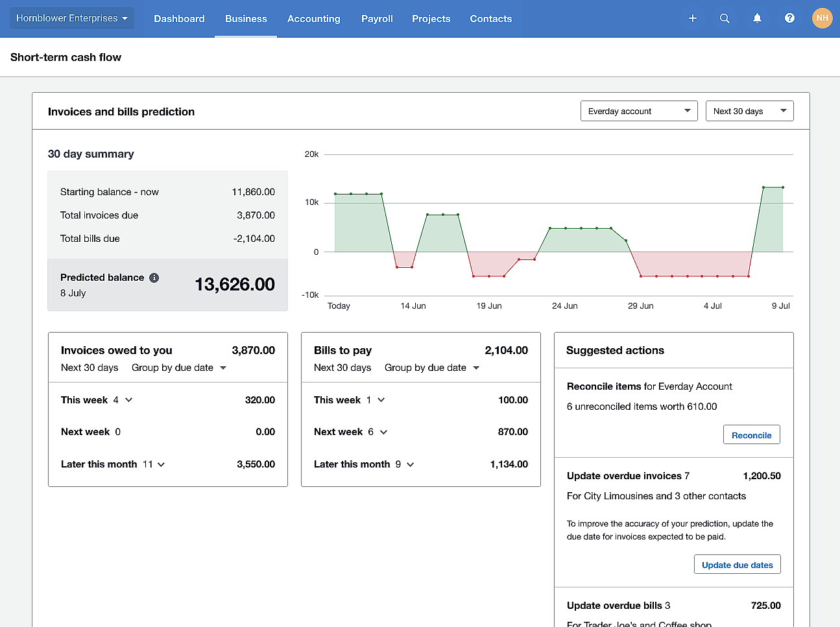Change the Next 30 days period dropdown

tap(749, 111)
